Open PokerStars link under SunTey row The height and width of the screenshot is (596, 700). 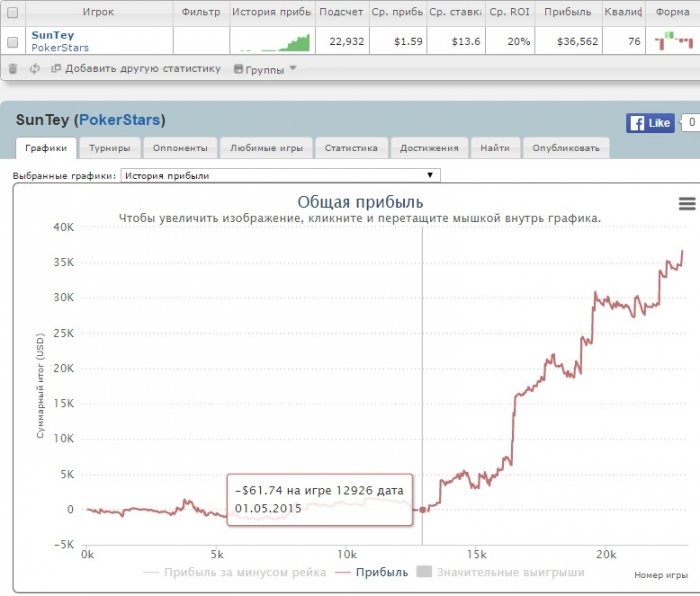[60, 47]
